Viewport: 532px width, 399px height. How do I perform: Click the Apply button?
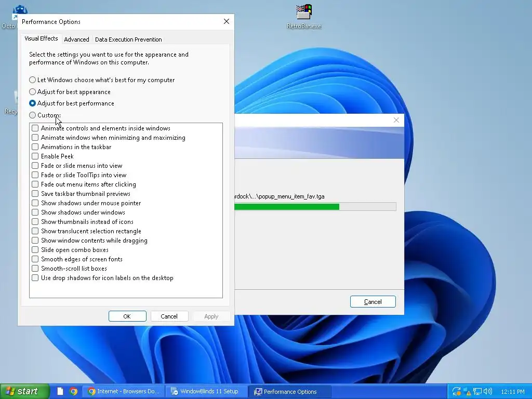point(211,316)
